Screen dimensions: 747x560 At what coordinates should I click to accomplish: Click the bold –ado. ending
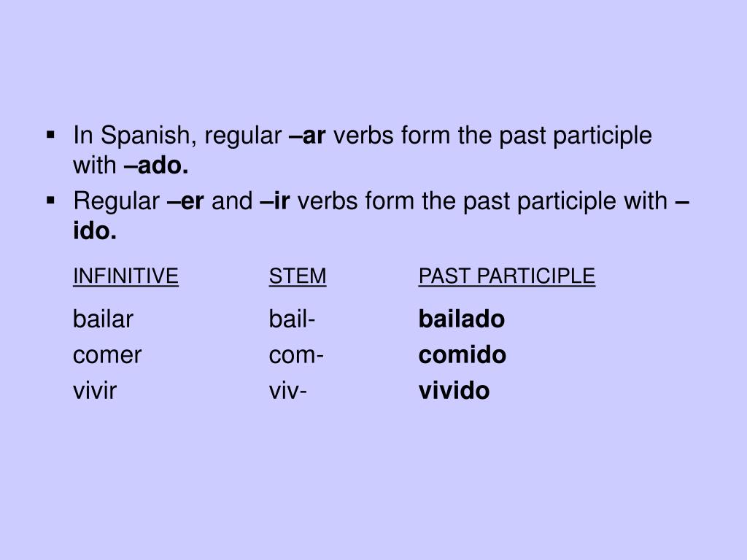156,166
